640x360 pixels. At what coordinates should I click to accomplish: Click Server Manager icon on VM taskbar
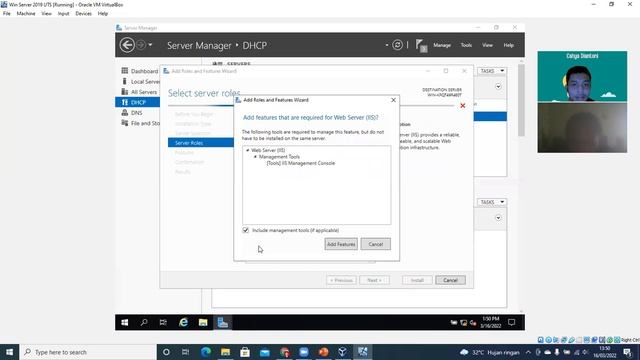[x=222, y=322]
